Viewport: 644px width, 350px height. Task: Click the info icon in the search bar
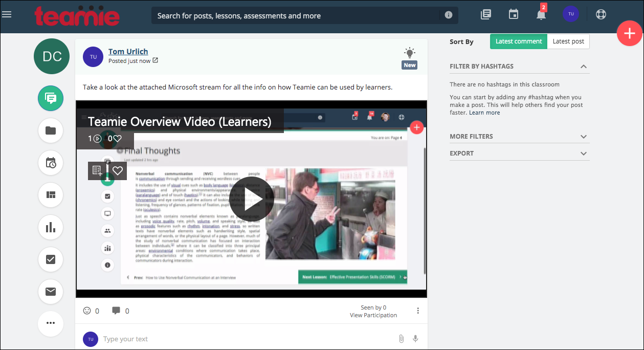(449, 15)
